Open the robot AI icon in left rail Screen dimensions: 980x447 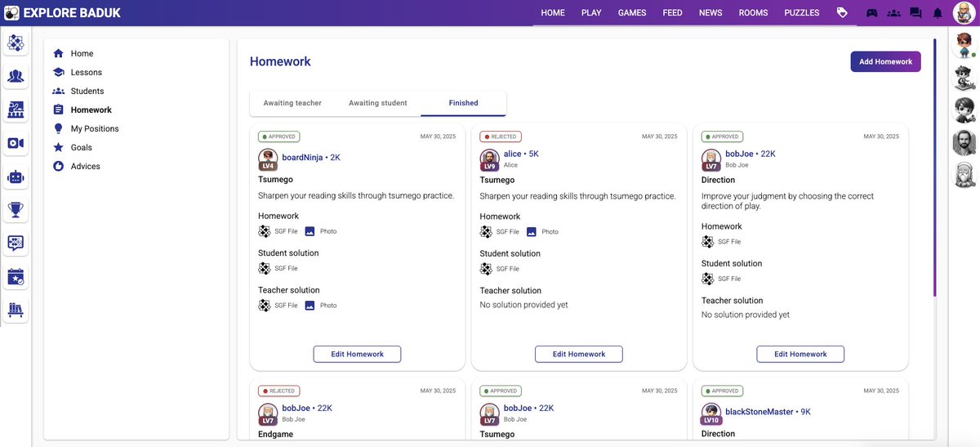coord(16,177)
